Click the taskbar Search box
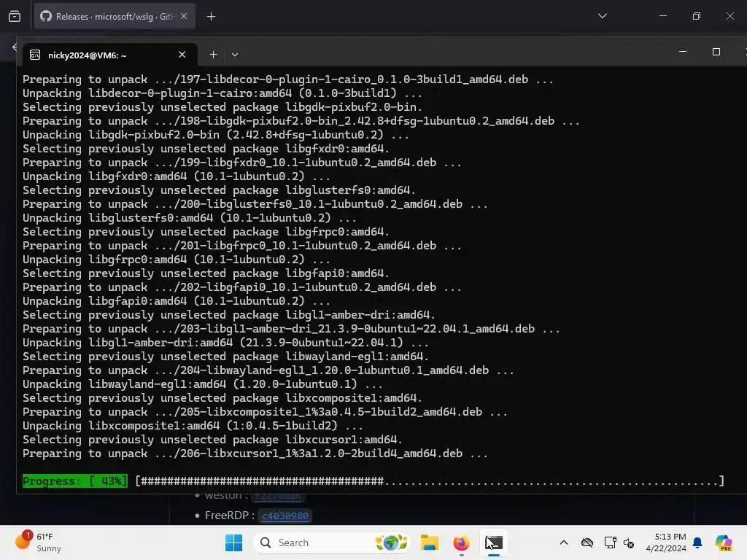Viewport: 747px width, 560px height. coord(332,542)
